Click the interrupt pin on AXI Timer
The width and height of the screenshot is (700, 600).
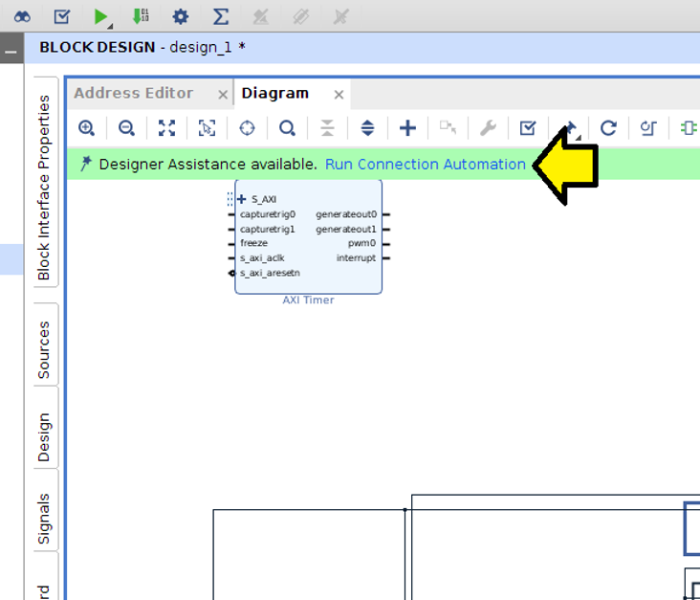pyautogui.click(x=356, y=258)
